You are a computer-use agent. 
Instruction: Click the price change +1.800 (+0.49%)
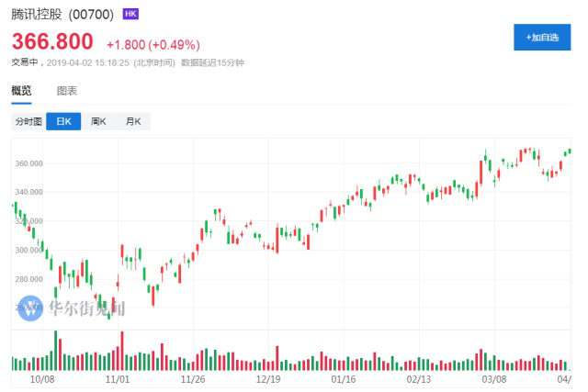pos(153,45)
